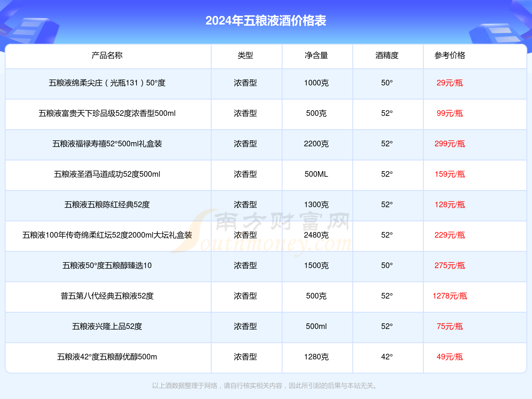Click the 净含量 column header
The width and height of the screenshot is (532, 399).
click(x=316, y=55)
